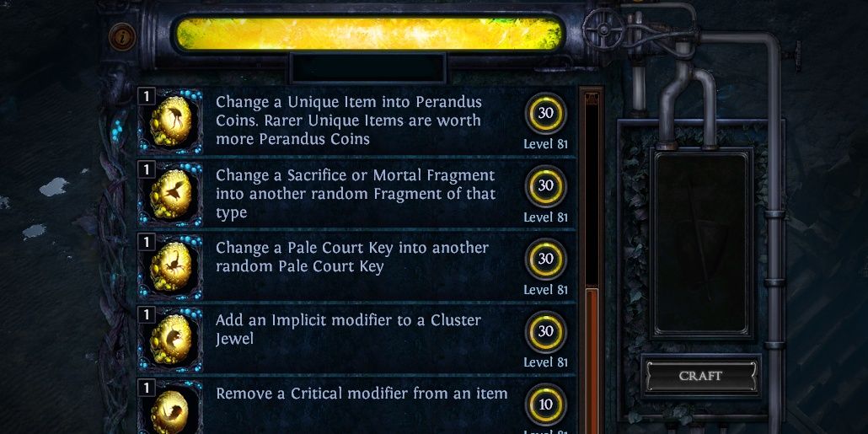Choose the Change a Pale Court Key craft

click(x=356, y=266)
